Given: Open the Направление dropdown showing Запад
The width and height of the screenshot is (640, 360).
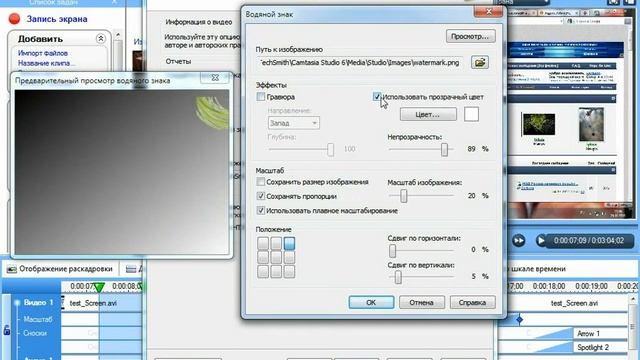Looking at the screenshot, I should [x=293, y=123].
